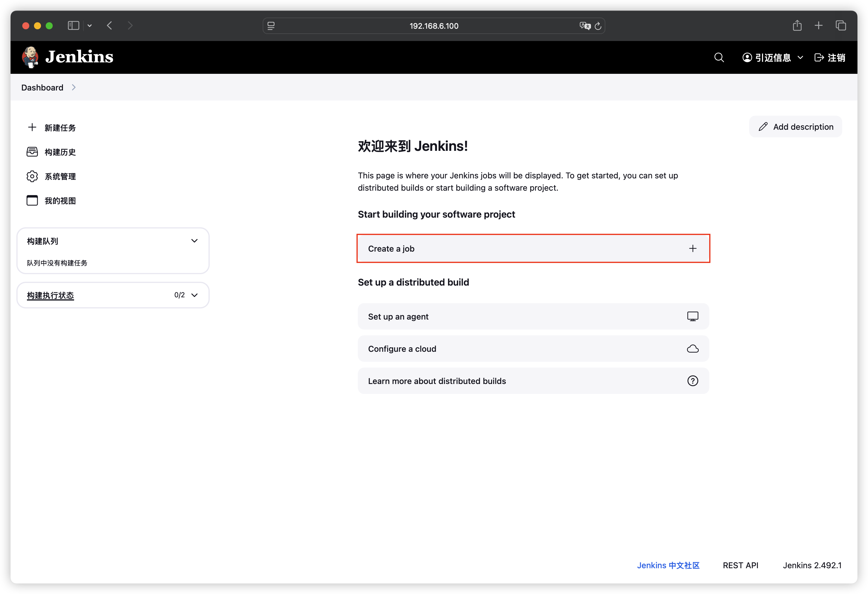Viewport: 868px width, 594px height.
Task: Reload the page with the refresh icon
Action: pyautogui.click(x=598, y=26)
